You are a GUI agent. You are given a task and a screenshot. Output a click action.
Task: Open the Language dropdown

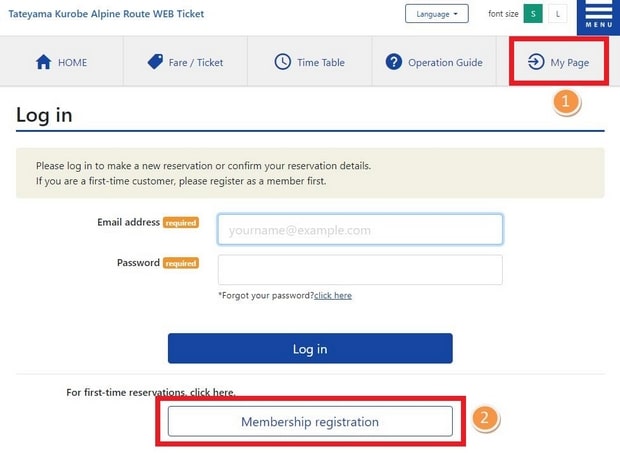pos(437,14)
